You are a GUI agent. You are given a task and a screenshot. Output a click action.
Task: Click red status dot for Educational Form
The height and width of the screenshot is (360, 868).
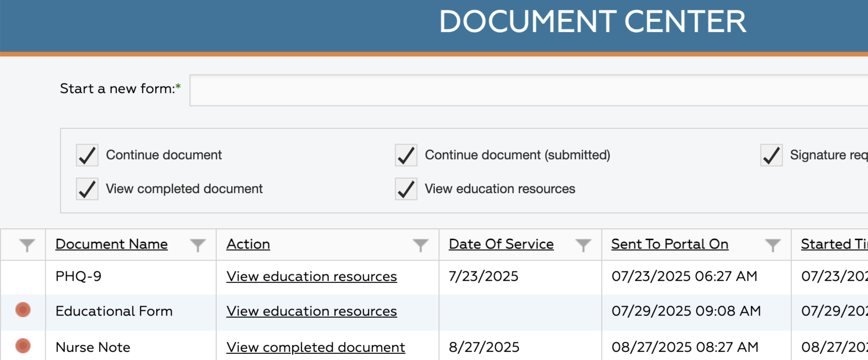pos(23,310)
